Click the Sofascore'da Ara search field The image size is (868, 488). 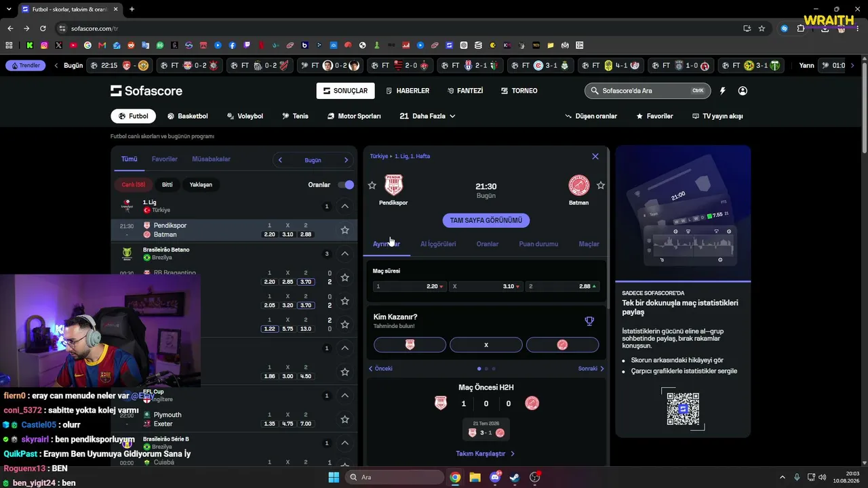pyautogui.click(x=648, y=91)
